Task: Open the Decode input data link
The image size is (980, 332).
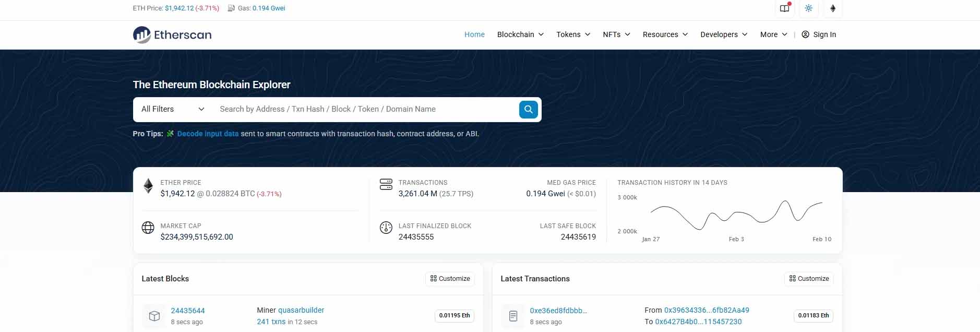Action: 208,134
